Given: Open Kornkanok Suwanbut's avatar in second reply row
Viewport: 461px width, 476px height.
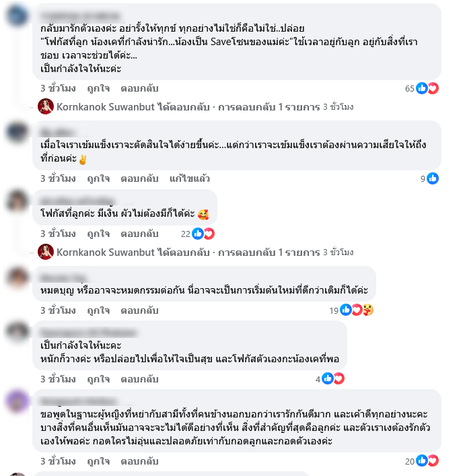Looking at the screenshot, I should [x=46, y=252].
